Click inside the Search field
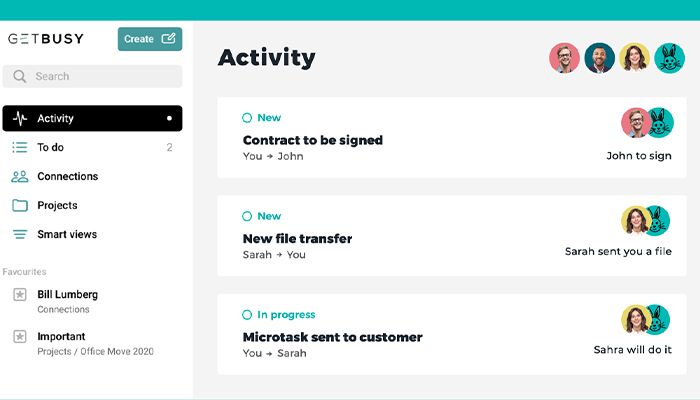 100,76
